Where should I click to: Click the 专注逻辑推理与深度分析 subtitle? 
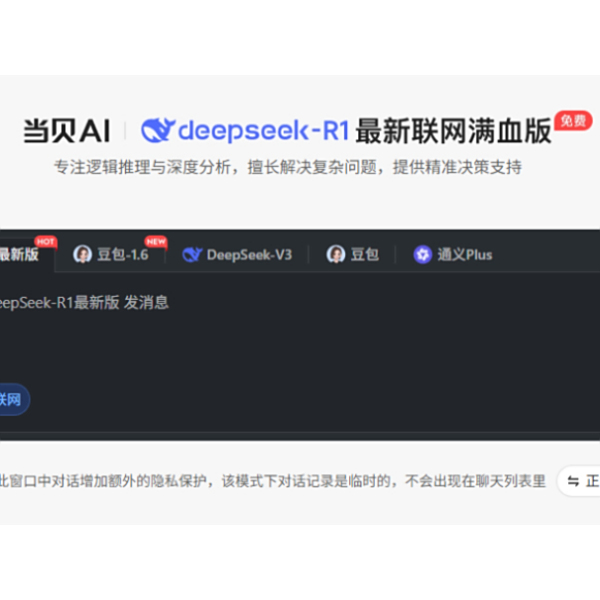click(x=288, y=167)
